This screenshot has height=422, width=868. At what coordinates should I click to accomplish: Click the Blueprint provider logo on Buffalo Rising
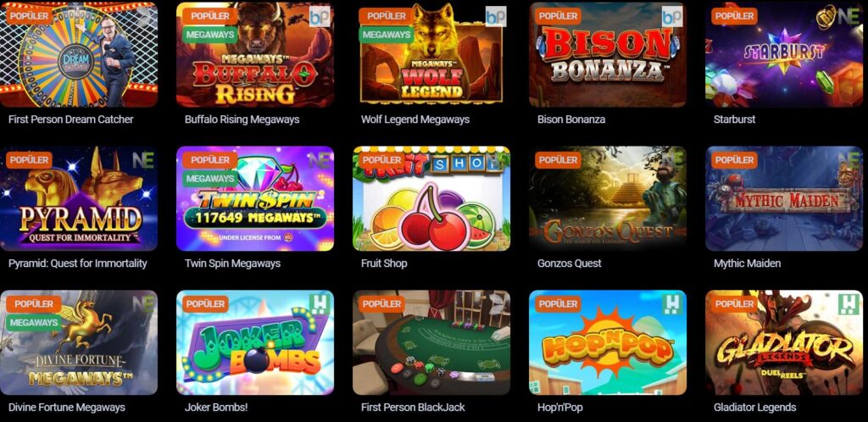click(x=320, y=17)
